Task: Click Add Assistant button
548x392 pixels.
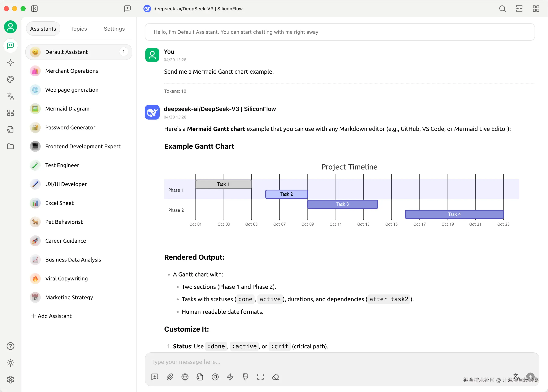Action: (51, 316)
